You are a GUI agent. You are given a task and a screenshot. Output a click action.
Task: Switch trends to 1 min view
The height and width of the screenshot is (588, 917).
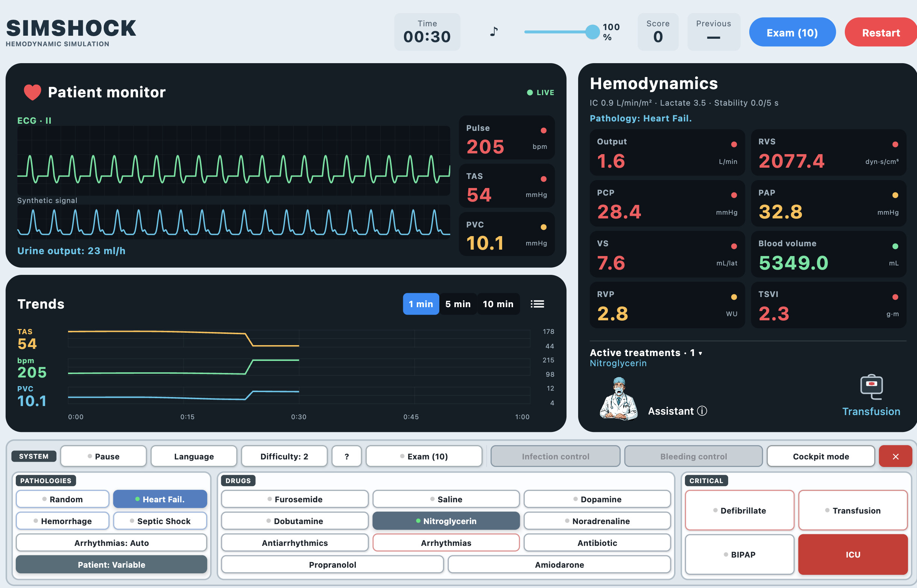point(421,304)
